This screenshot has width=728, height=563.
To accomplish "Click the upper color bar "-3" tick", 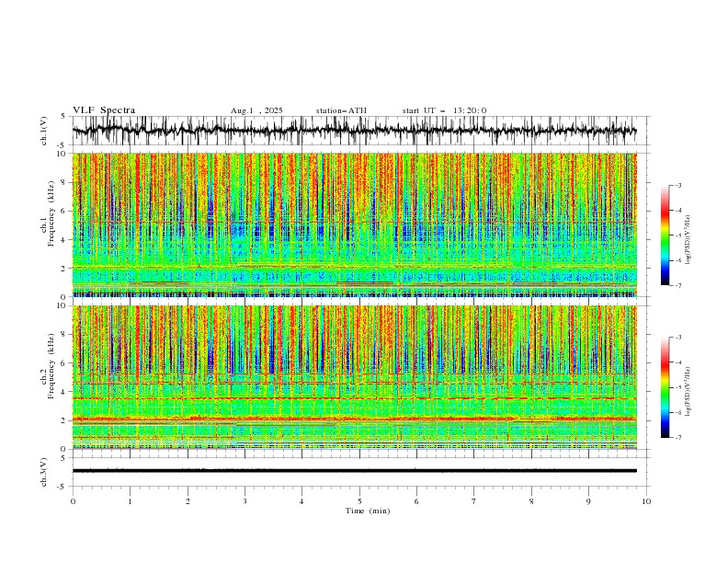I will click(x=678, y=185).
